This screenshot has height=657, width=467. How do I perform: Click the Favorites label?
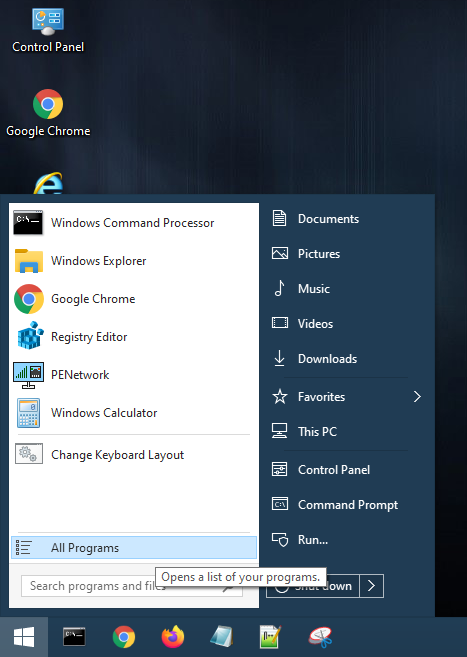point(321,397)
